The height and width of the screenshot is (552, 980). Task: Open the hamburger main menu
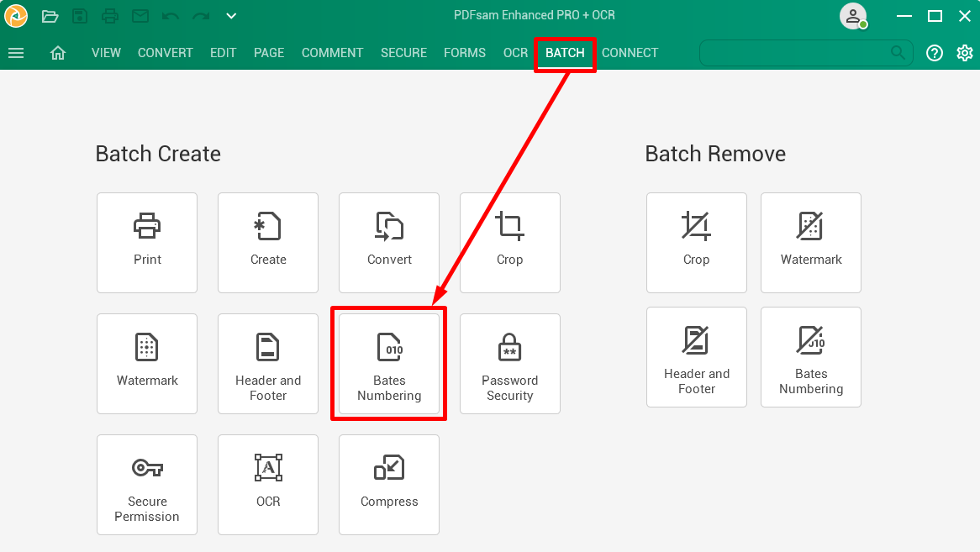point(16,53)
